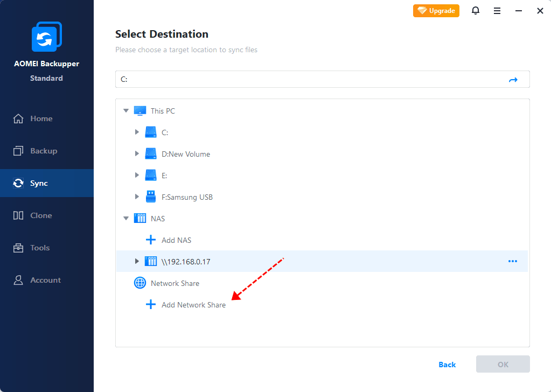Open the hamburger menu icon
551x392 pixels.
point(497,11)
